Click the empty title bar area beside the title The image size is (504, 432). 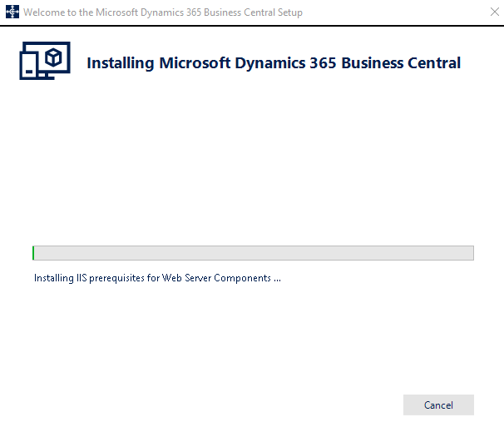click(x=395, y=12)
